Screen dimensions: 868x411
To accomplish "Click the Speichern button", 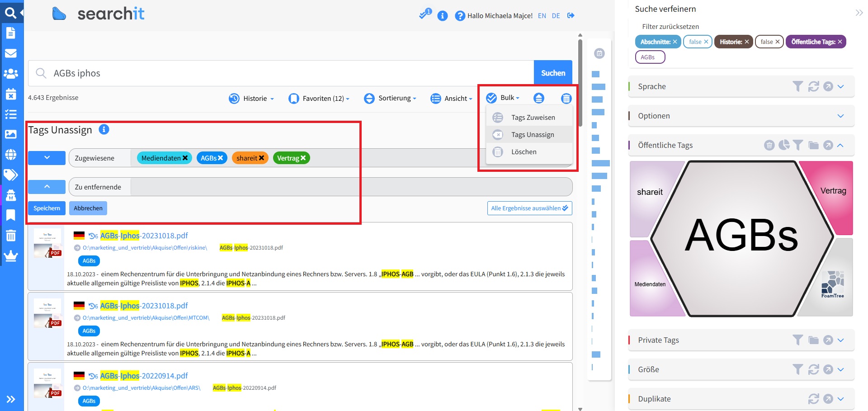I will [47, 208].
